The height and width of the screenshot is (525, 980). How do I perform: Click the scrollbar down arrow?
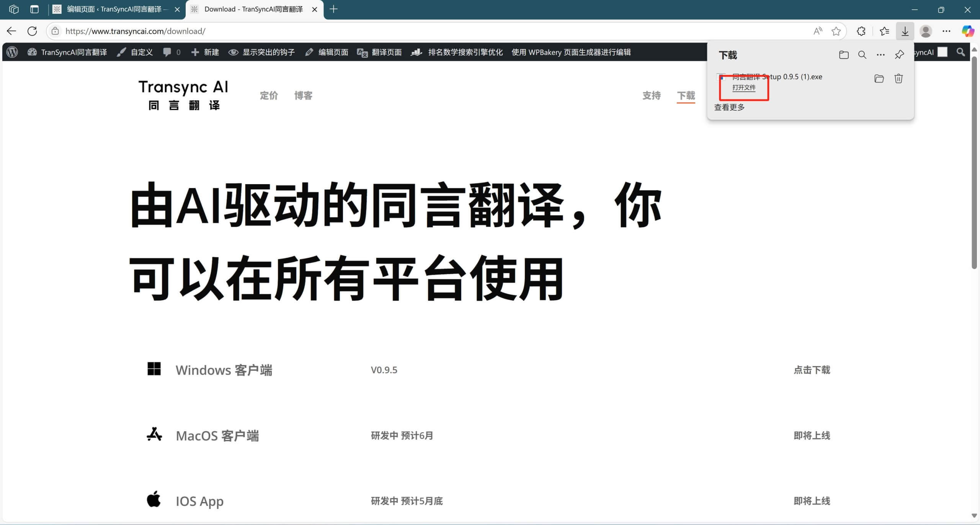975,516
